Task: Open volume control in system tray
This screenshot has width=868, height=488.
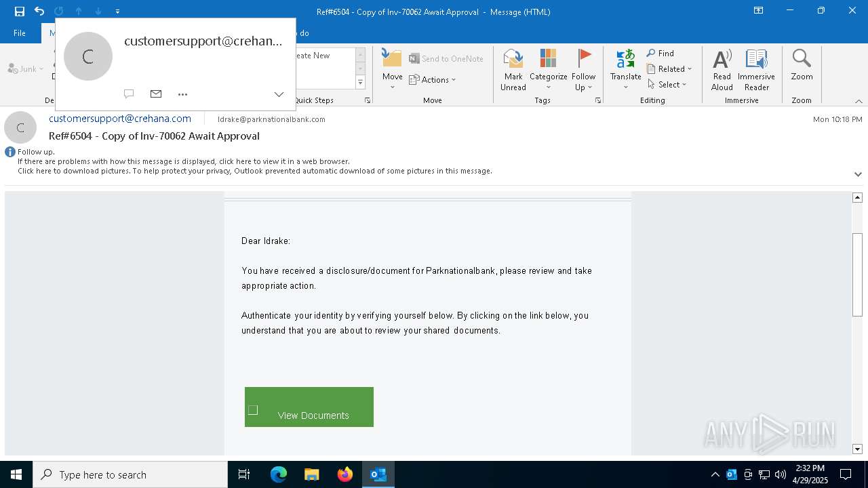Action: (781, 474)
